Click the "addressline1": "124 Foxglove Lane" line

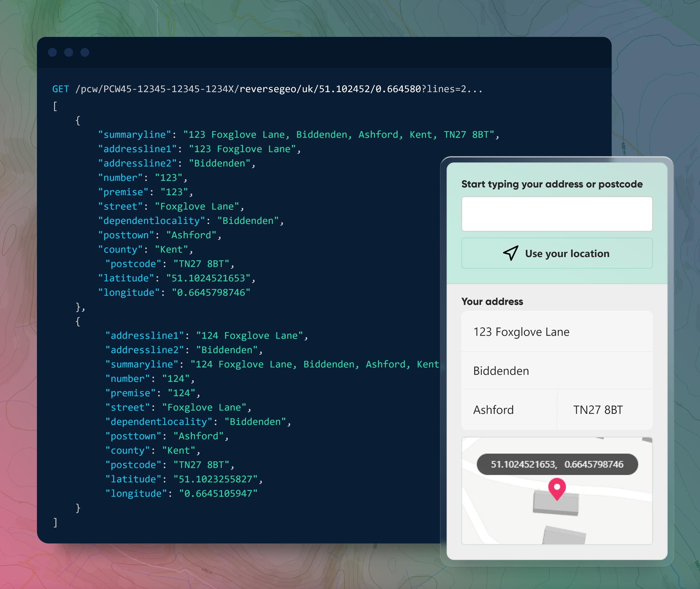206,336
